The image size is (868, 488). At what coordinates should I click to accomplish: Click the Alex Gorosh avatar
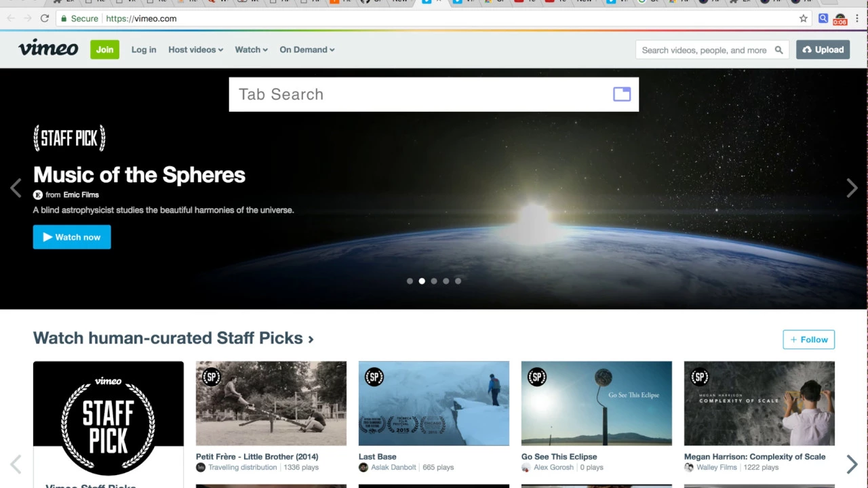click(526, 468)
